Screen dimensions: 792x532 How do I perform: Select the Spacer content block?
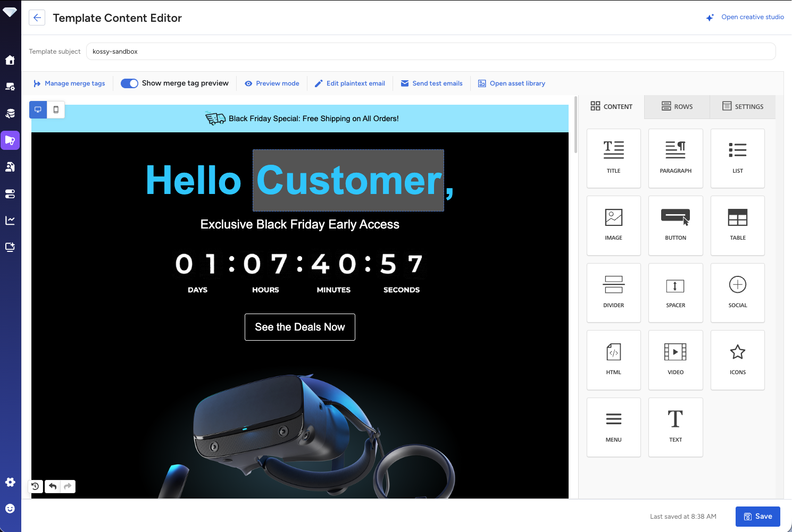pos(676,293)
